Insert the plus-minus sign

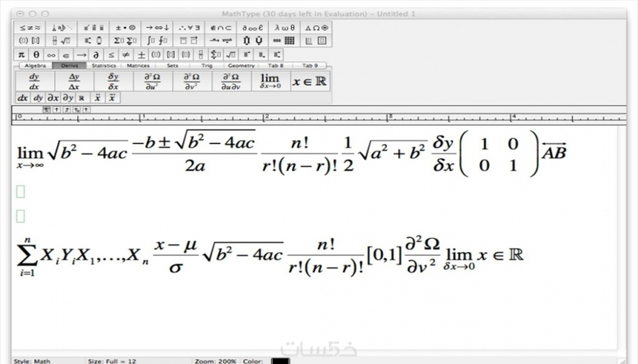(141, 55)
